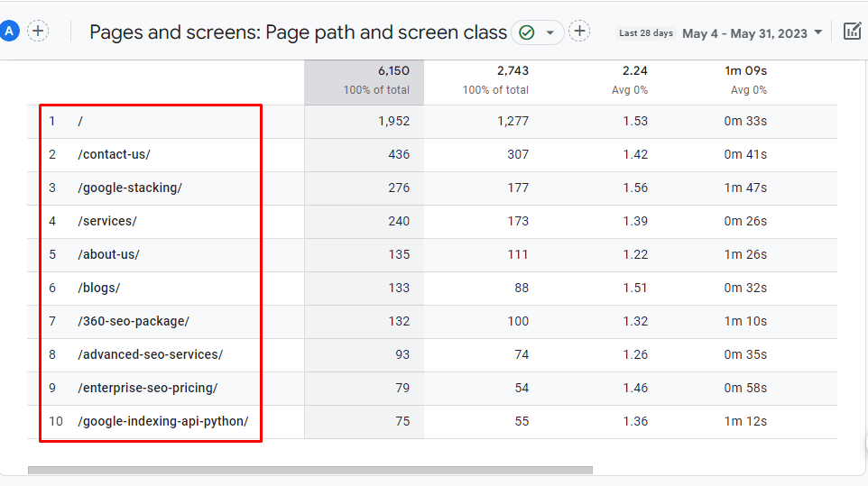
Task: Select the /advanced-seo-services/ page path
Action: click(x=151, y=354)
